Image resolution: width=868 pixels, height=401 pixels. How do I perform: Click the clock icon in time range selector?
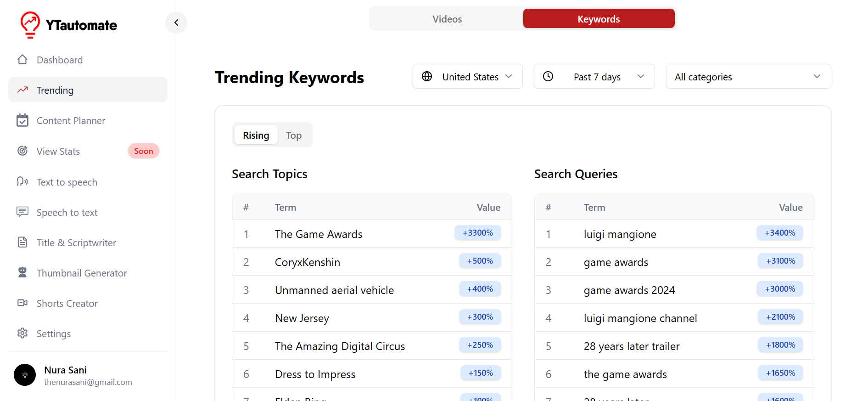pos(548,76)
